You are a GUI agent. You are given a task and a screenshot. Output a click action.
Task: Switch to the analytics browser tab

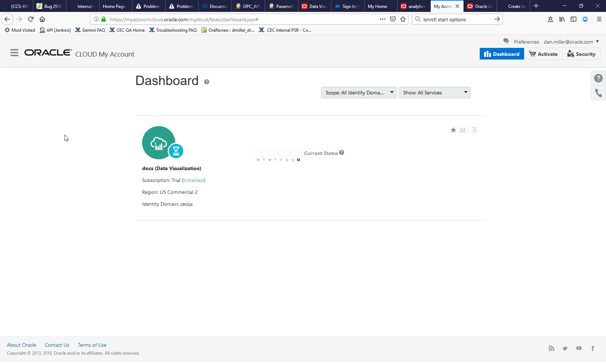pos(414,6)
